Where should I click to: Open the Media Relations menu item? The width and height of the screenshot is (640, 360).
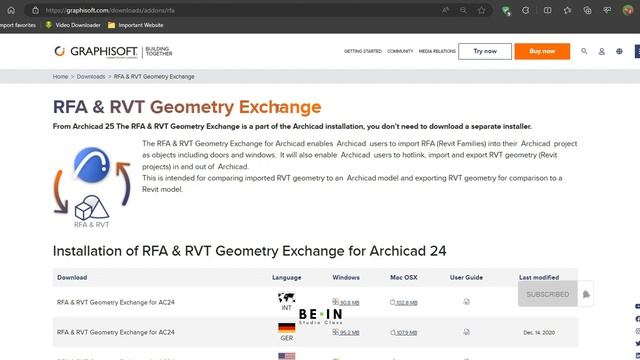tap(437, 51)
